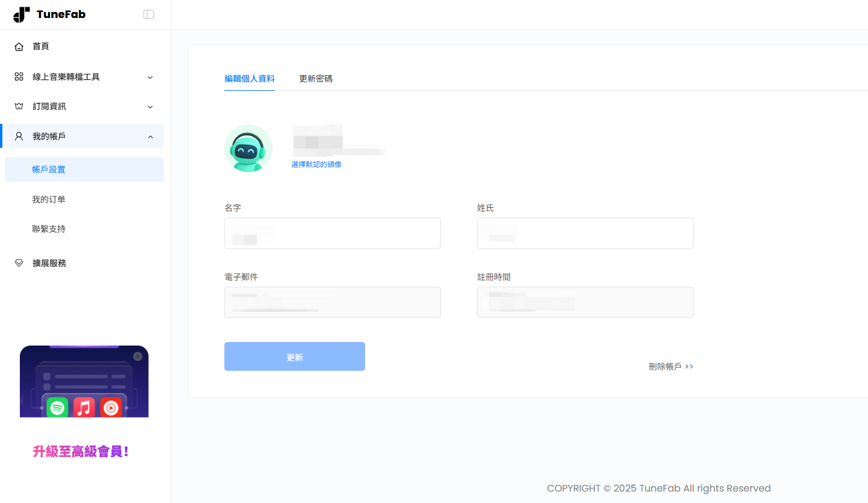Click the diamond icon for 擴展服務

(x=19, y=263)
